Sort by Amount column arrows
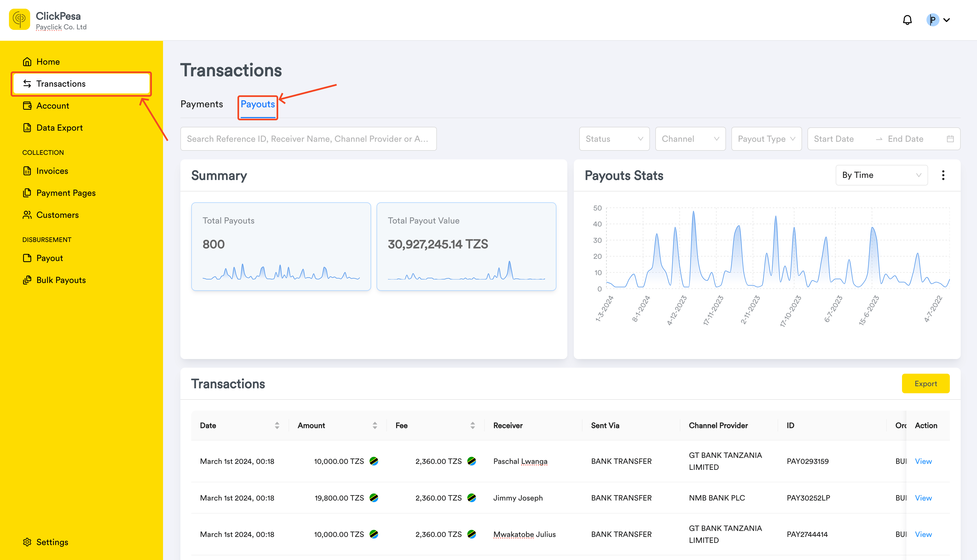 click(375, 425)
